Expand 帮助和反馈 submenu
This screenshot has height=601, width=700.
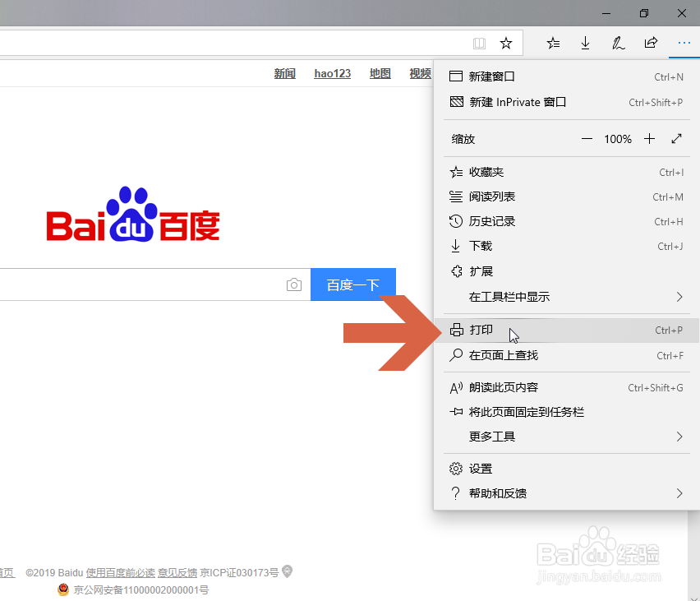tap(567, 493)
